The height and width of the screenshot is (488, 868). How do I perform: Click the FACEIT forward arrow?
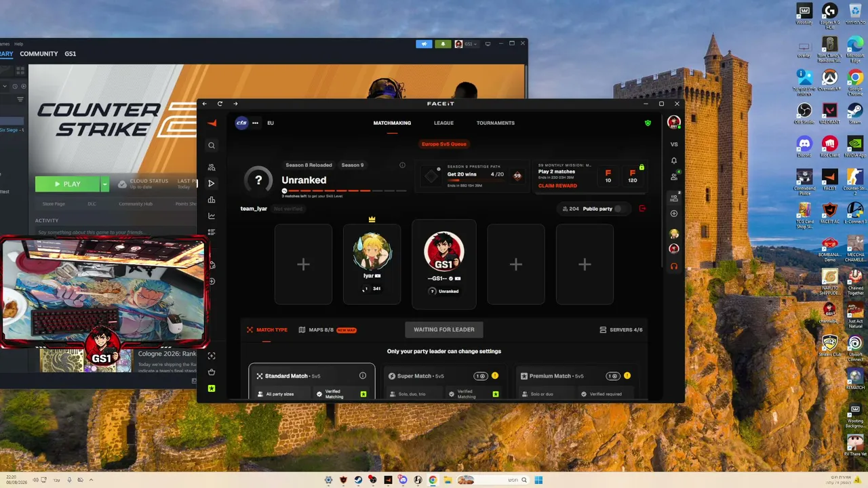click(x=235, y=104)
